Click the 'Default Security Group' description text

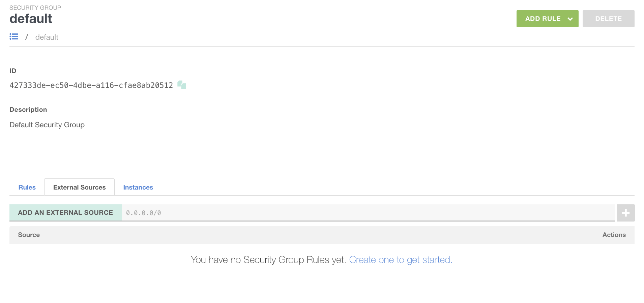(x=47, y=125)
